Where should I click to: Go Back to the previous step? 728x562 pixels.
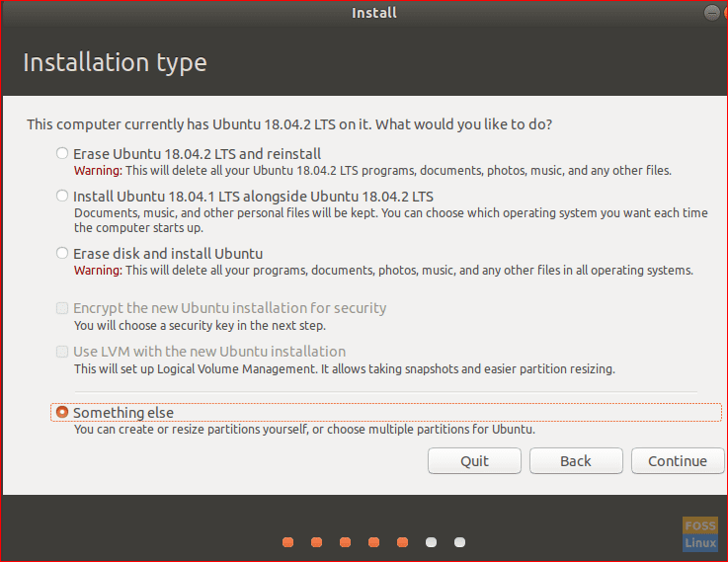click(576, 461)
